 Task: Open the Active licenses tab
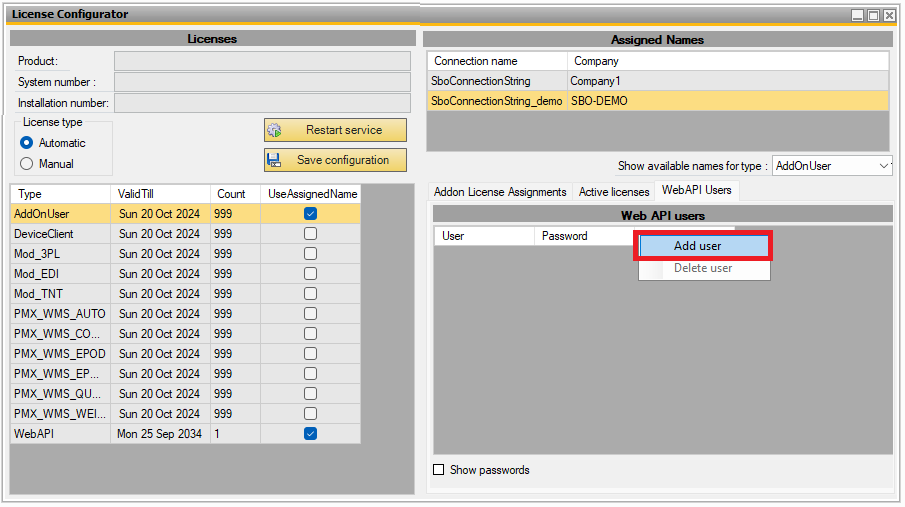(613, 192)
